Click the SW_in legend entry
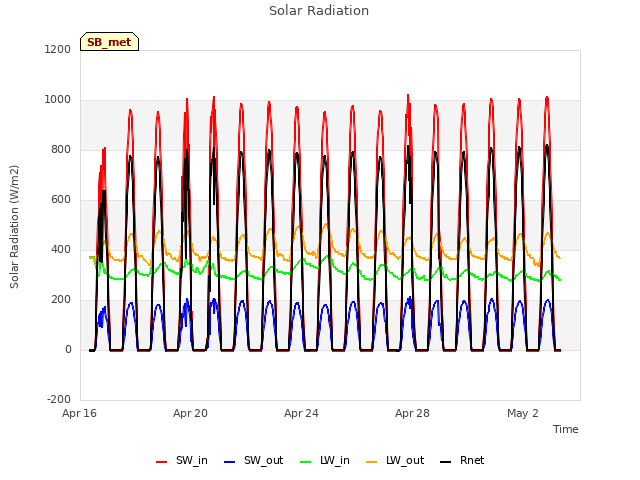Screen dimensions: 640x480 point(182,460)
